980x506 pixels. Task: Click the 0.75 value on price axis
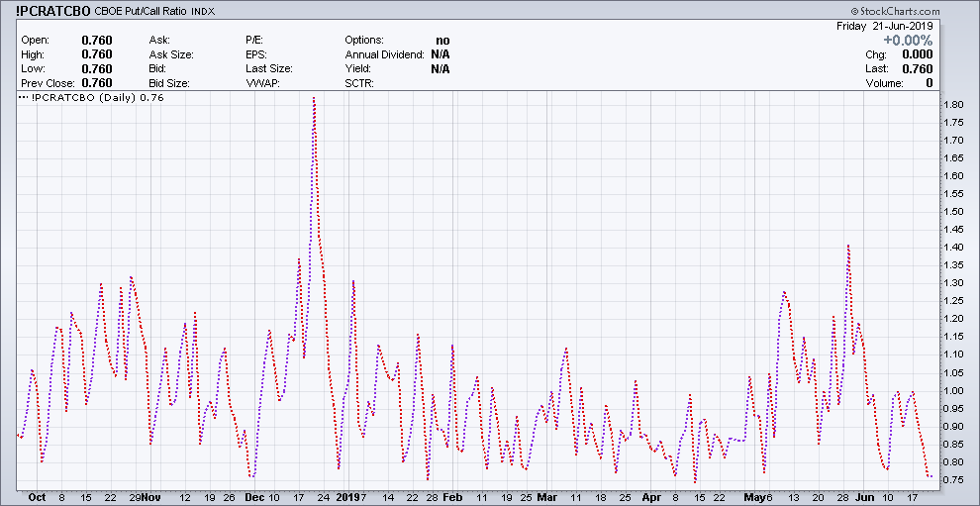click(952, 480)
